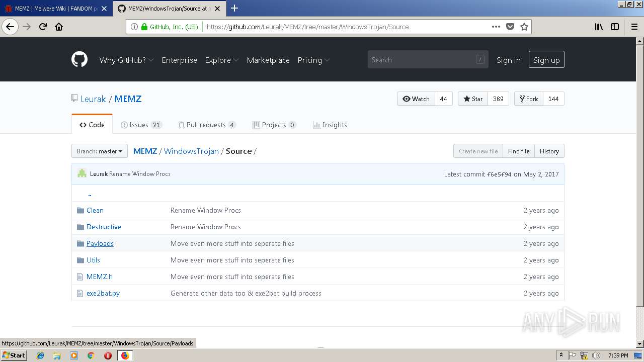Open the Insights tab
Viewport: 644px width, 362px height.
click(x=330, y=125)
